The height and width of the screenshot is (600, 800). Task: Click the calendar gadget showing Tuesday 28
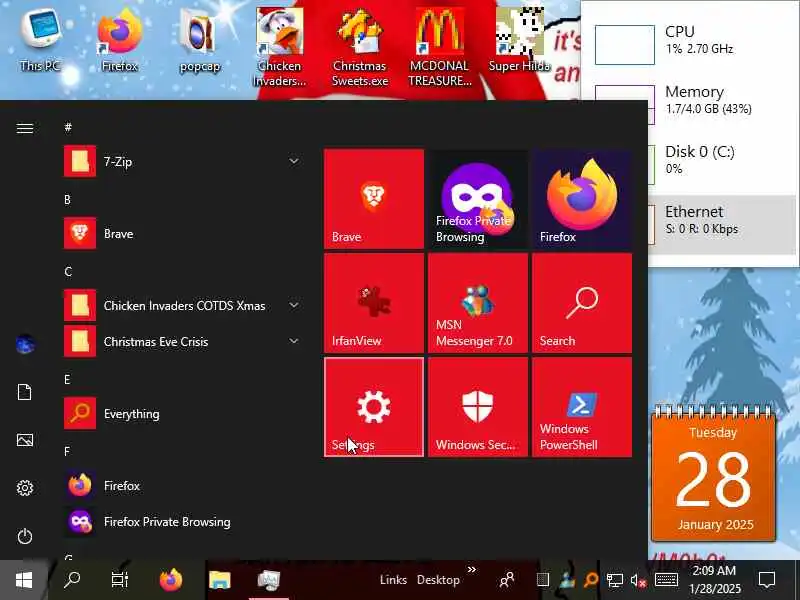click(x=713, y=473)
